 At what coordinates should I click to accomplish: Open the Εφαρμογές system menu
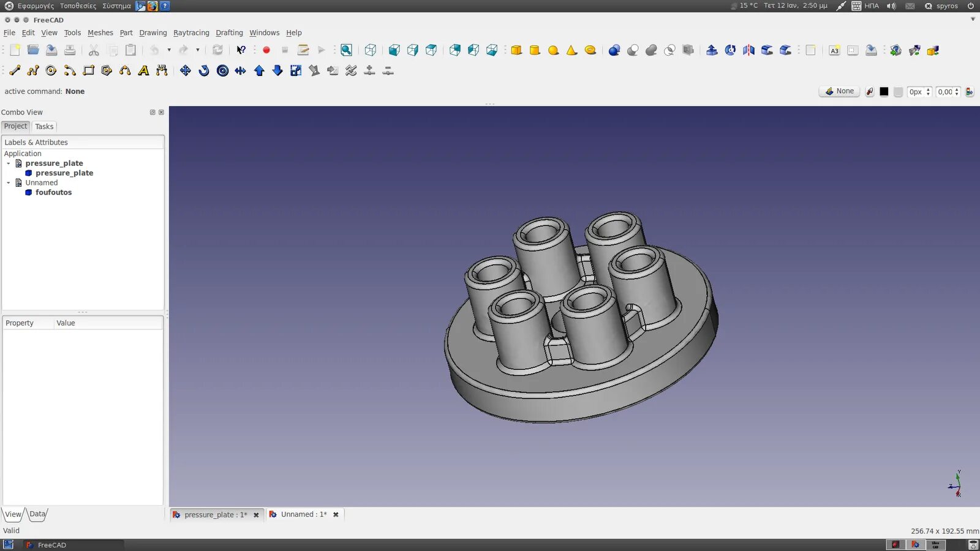tap(36, 6)
